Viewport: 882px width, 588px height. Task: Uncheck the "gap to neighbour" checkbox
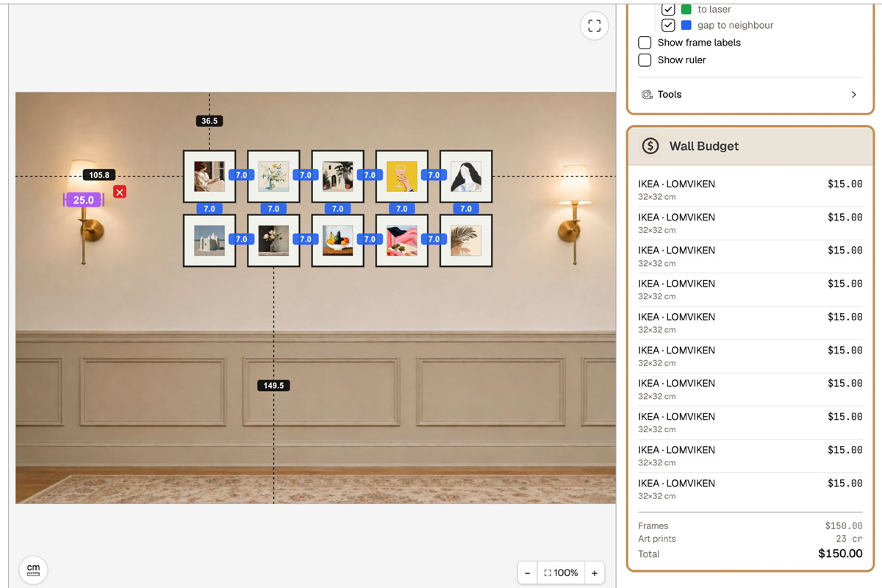click(x=668, y=25)
